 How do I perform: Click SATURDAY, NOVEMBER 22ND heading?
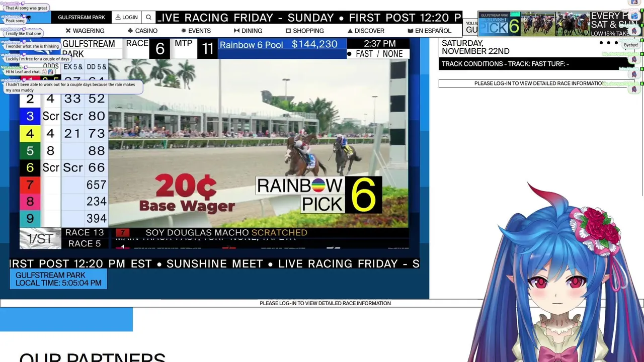[475, 47]
